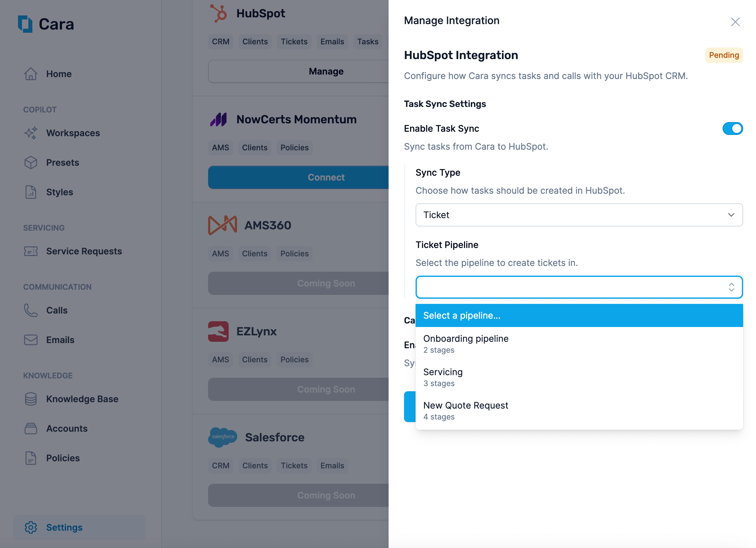The height and width of the screenshot is (548, 756).
Task: Open the Sync Type Ticket dropdown
Action: [x=579, y=215]
